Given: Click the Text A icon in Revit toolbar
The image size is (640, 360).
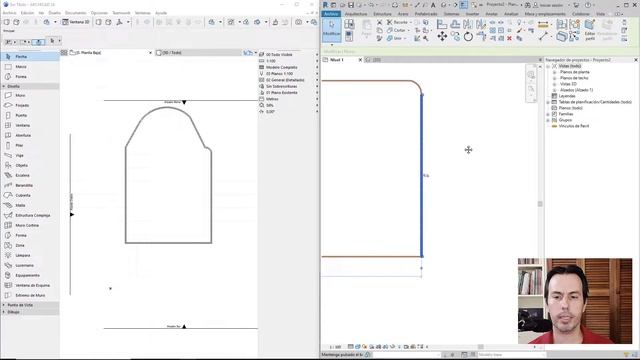Looking at the screenshot, I should pos(433,5).
